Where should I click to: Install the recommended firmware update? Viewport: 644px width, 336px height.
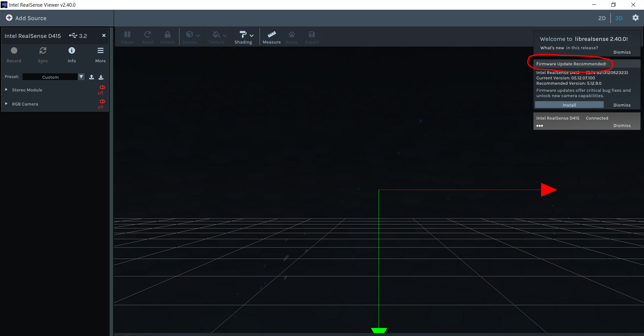click(569, 105)
